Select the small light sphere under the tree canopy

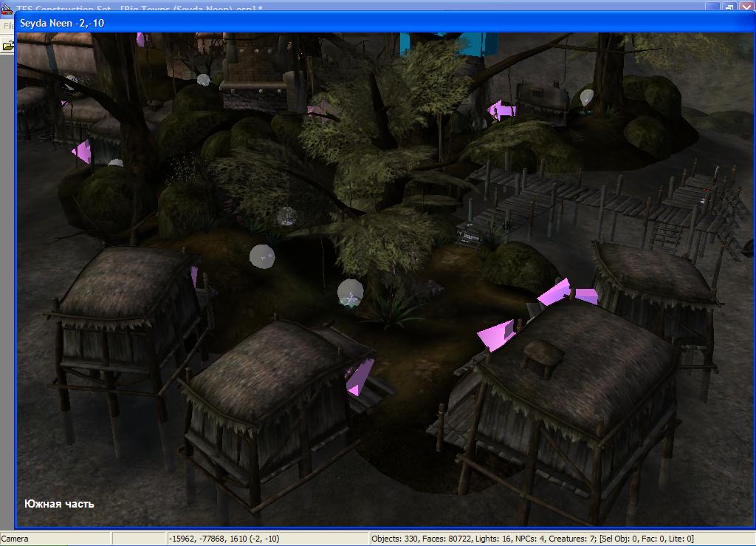click(x=286, y=216)
